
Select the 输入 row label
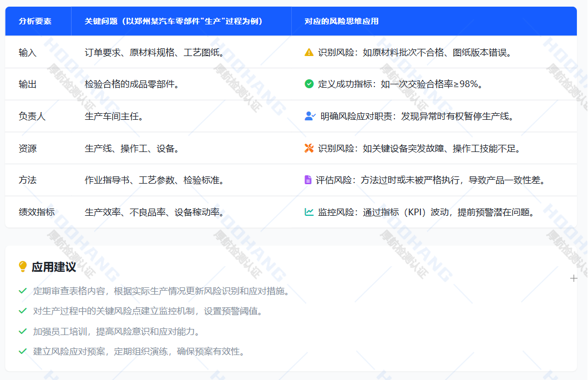click(27, 53)
